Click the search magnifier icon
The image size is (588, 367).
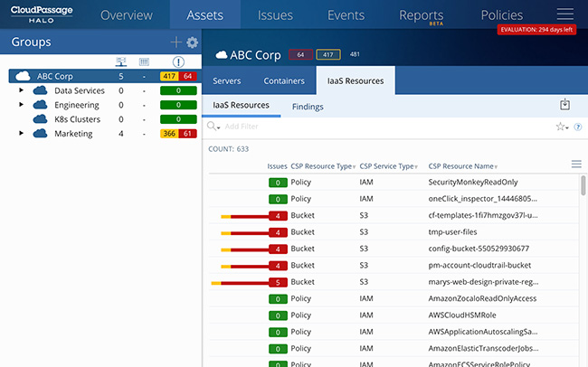pyautogui.click(x=213, y=127)
